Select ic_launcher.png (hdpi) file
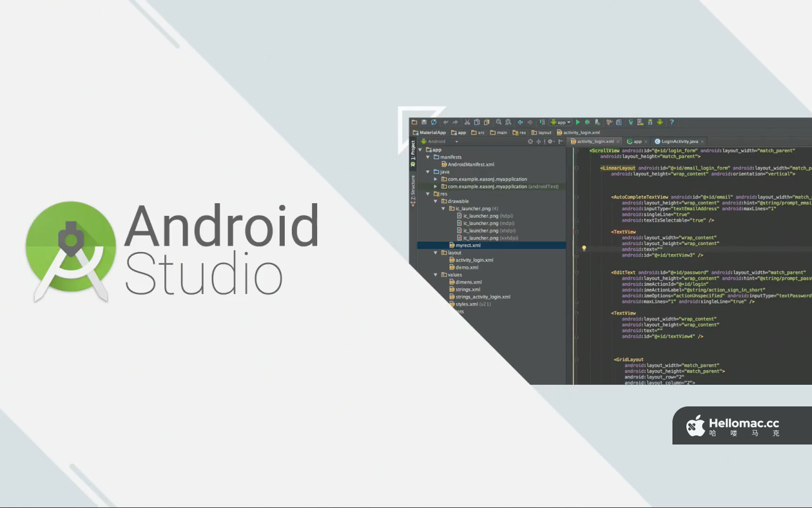The image size is (812, 508). 484,216
